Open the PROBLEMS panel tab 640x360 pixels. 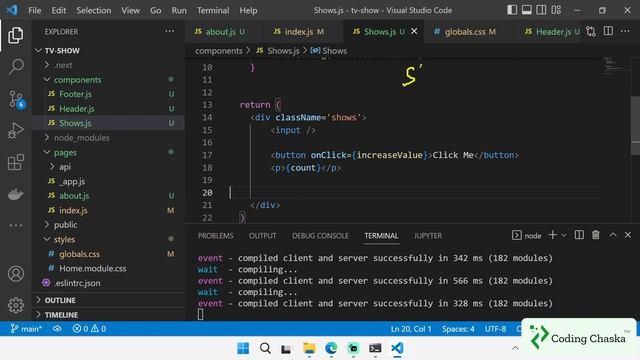(x=216, y=236)
